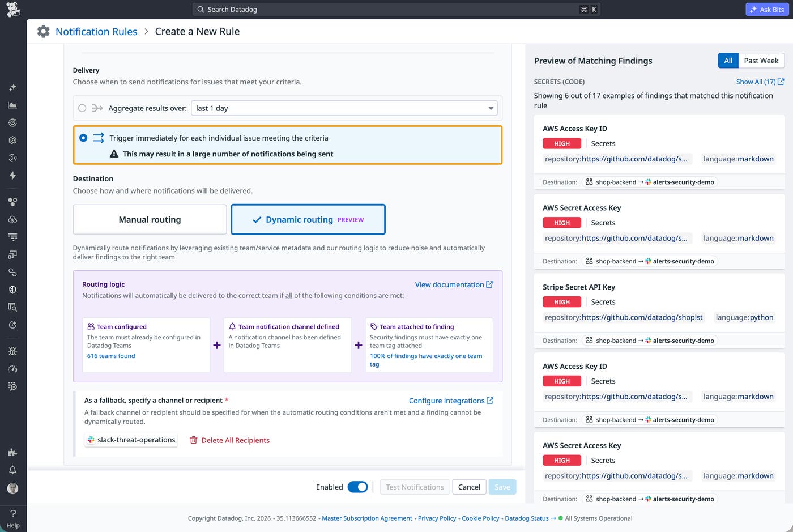Click HIGH badge on Stripe Secret API Key
This screenshot has height=532, width=793.
point(562,302)
